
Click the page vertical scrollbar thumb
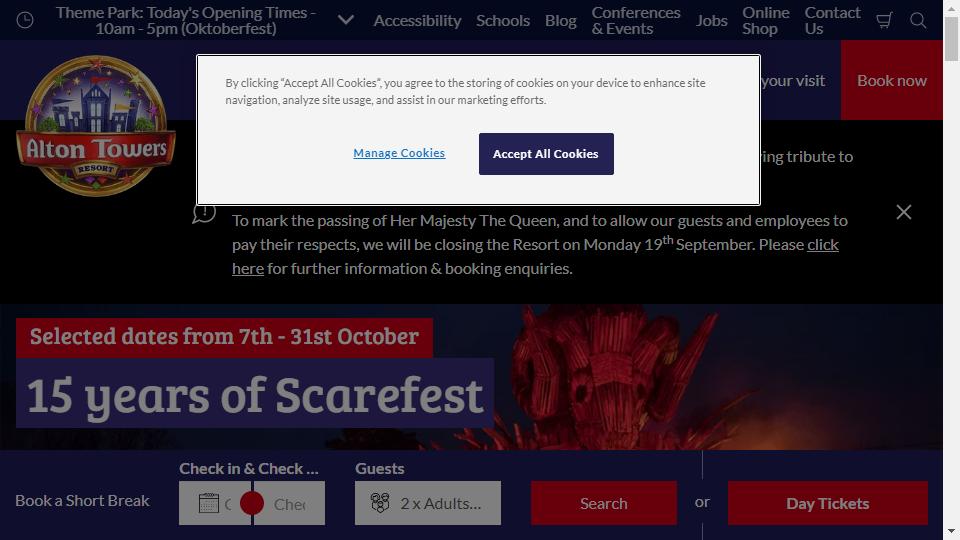951,38
